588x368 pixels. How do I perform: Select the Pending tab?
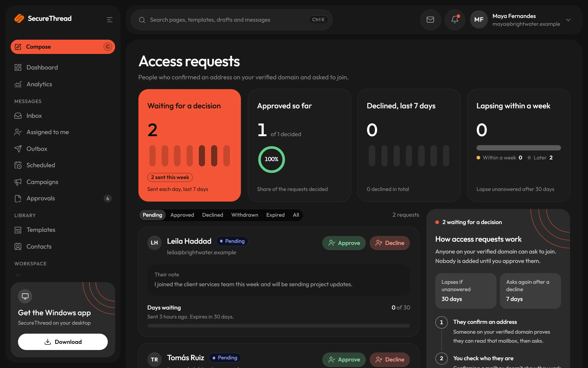coord(152,215)
